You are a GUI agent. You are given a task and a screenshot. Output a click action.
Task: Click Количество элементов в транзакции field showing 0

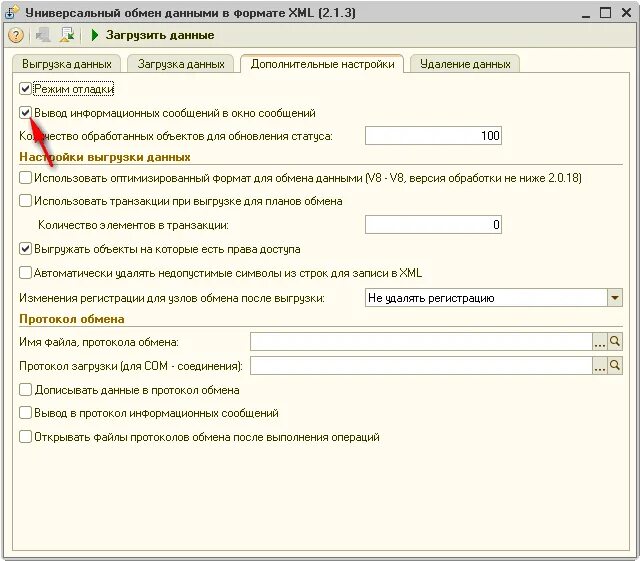click(x=433, y=225)
